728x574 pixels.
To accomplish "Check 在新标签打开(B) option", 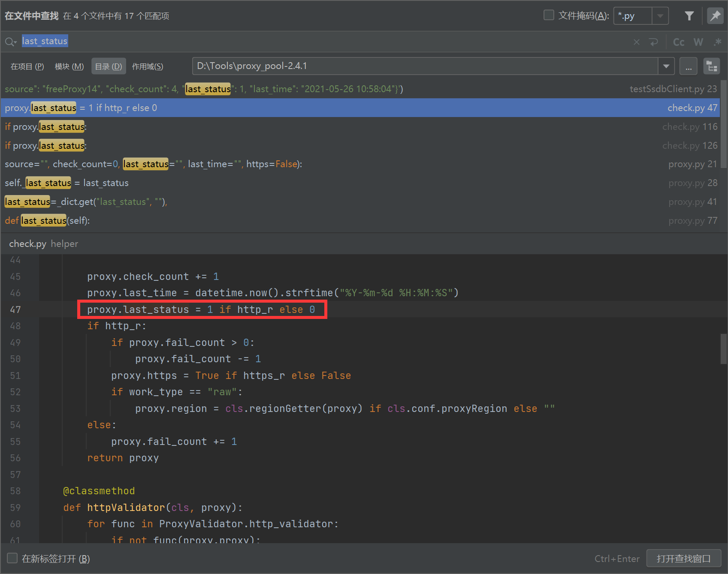I will tap(12, 558).
